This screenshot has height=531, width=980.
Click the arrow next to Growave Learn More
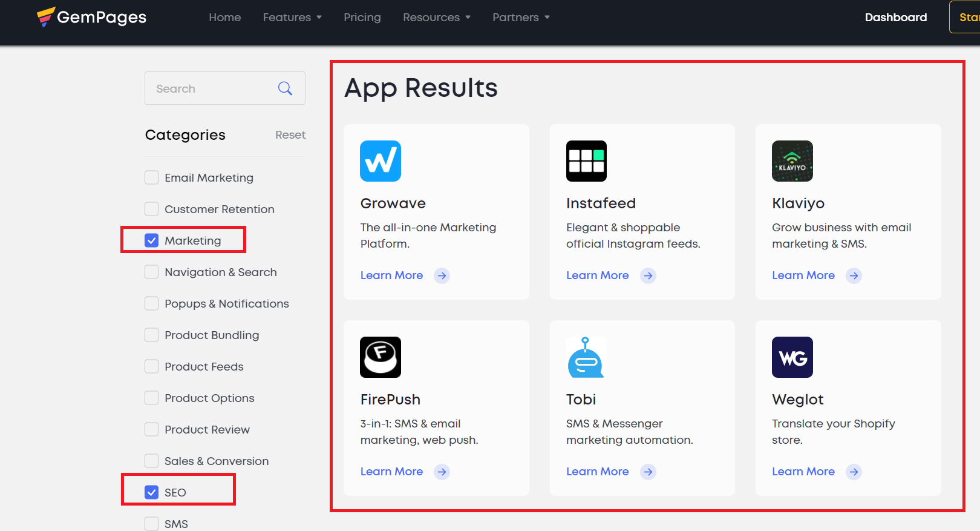pyautogui.click(x=442, y=275)
